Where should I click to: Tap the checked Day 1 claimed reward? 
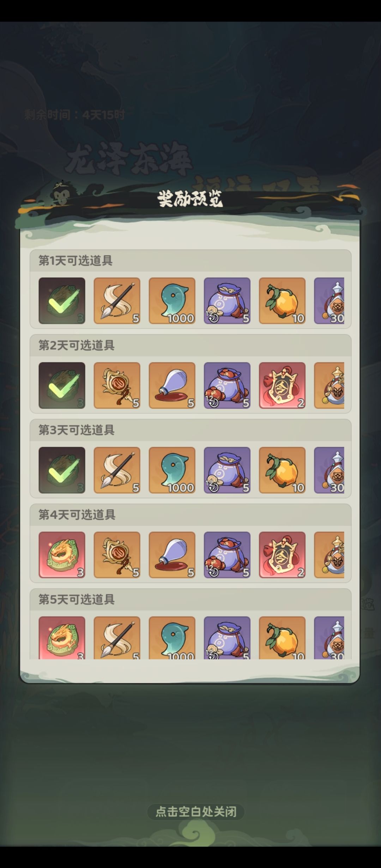62,301
